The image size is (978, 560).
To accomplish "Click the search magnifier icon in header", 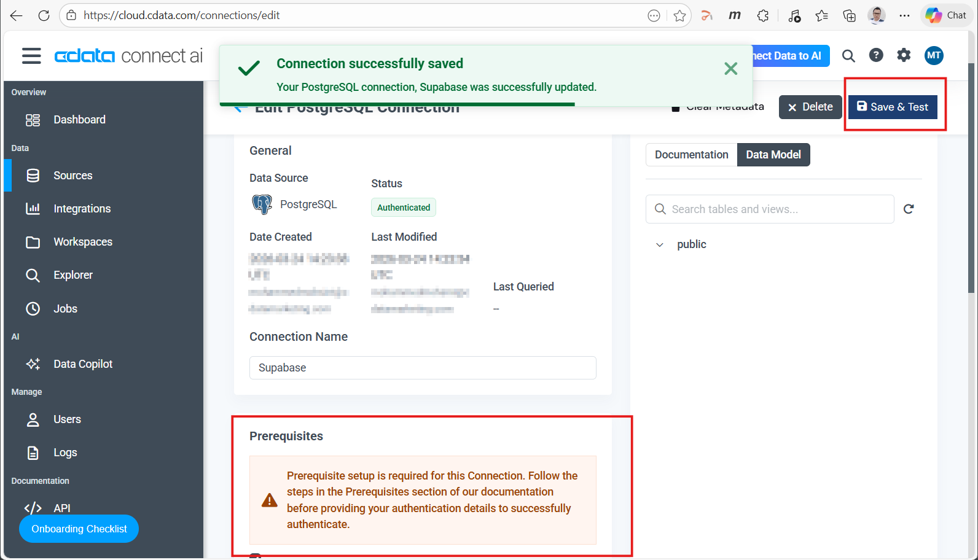I will (x=848, y=56).
